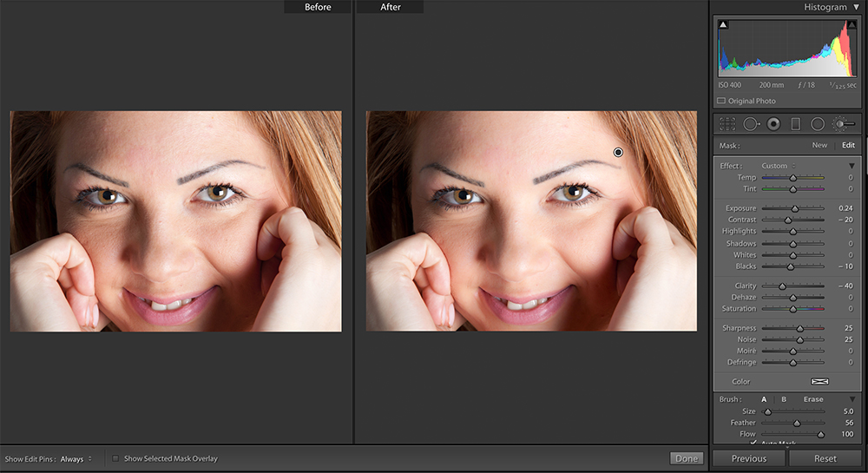Click the brush Size value 5.0
This screenshot has width=868, height=473.
[848, 411]
